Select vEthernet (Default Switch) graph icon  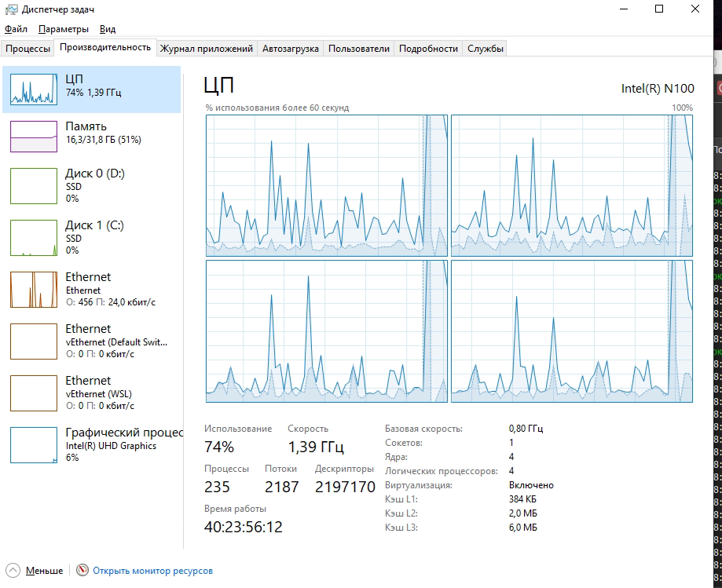(34, 341)
